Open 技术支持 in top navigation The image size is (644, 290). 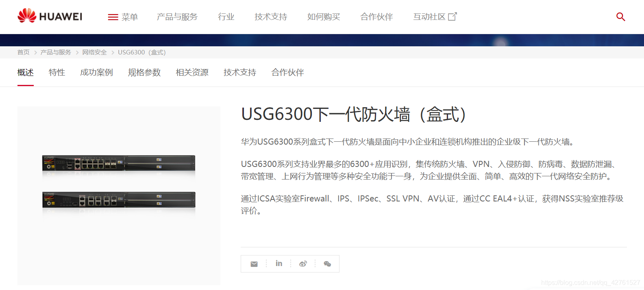[x=271, y=17]
